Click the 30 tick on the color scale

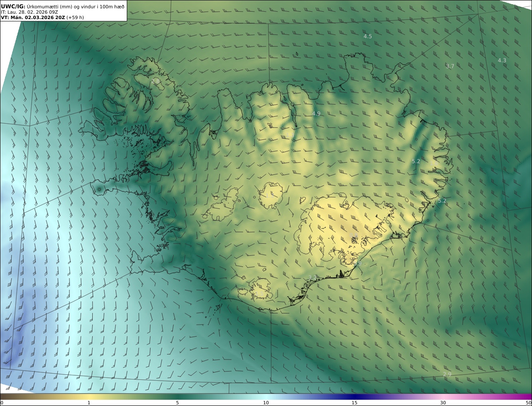443,403
